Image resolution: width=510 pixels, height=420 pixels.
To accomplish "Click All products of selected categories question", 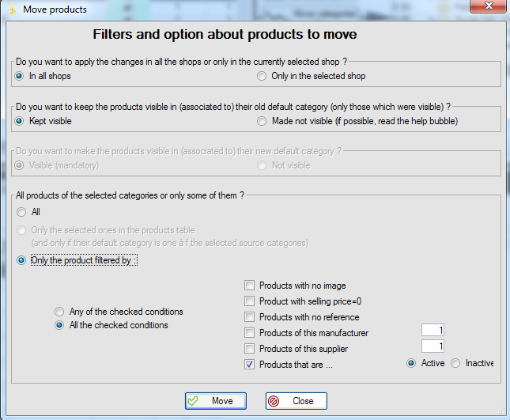I will 130,195.
